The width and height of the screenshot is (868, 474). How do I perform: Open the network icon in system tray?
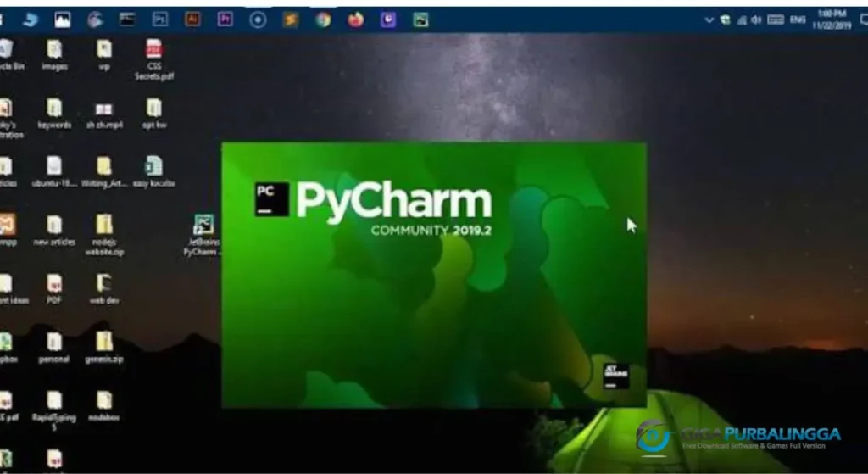click(x=741, y=20)
